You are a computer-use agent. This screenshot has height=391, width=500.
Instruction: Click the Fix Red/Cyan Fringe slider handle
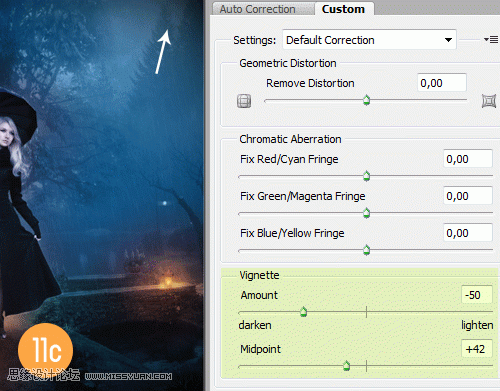pyautogui.click(x=366, y=176)
